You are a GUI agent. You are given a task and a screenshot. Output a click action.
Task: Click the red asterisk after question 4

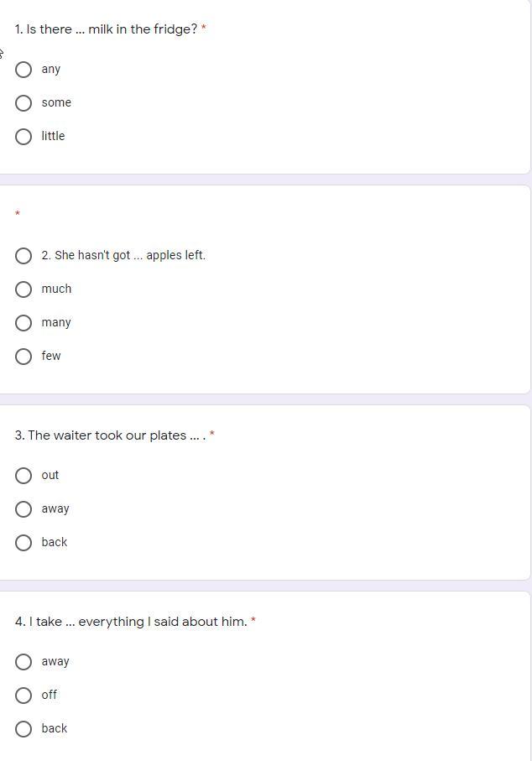click(253, 622)
